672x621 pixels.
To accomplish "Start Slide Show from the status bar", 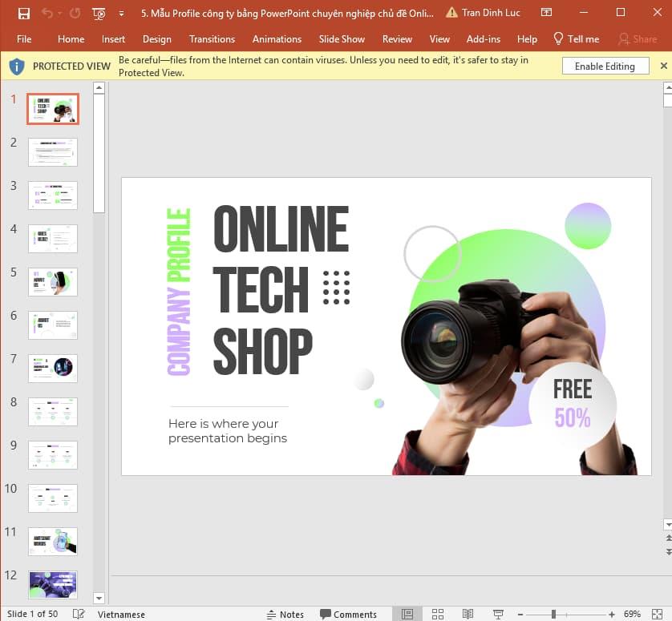I will (498, 614).
